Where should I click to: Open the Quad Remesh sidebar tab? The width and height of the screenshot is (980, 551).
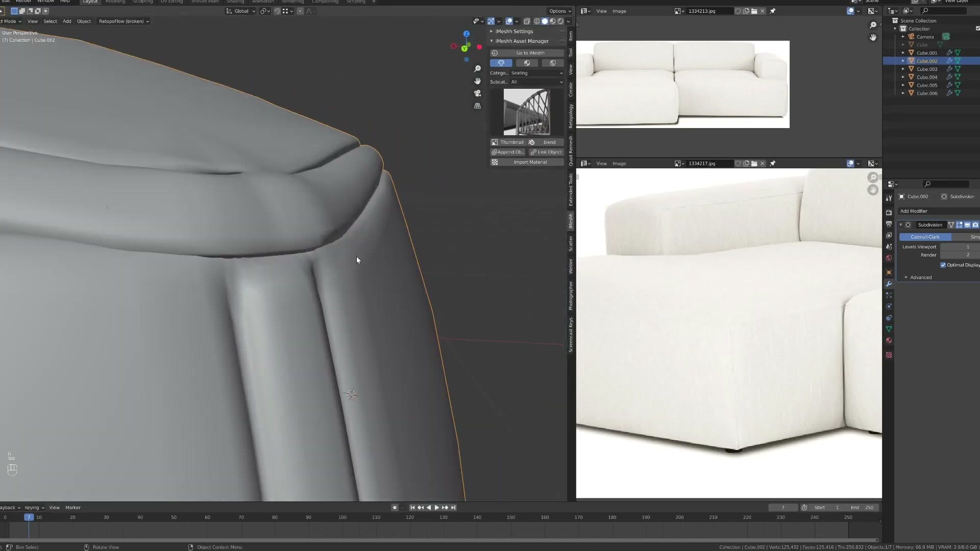click(x=571, y=151)
